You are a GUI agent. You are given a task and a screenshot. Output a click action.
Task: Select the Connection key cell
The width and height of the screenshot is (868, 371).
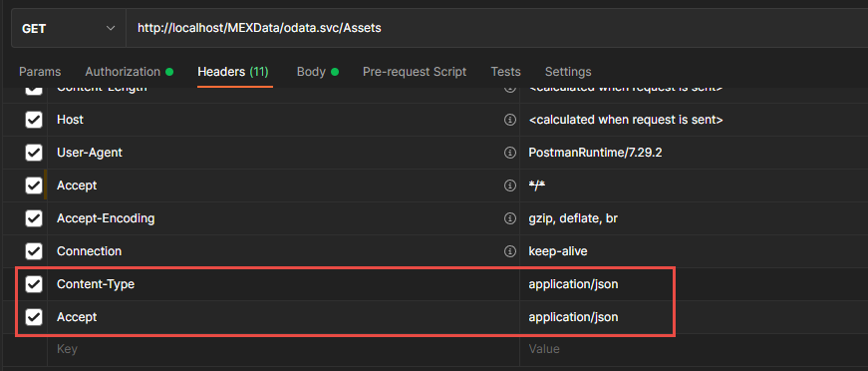click(x=283, y=251)
